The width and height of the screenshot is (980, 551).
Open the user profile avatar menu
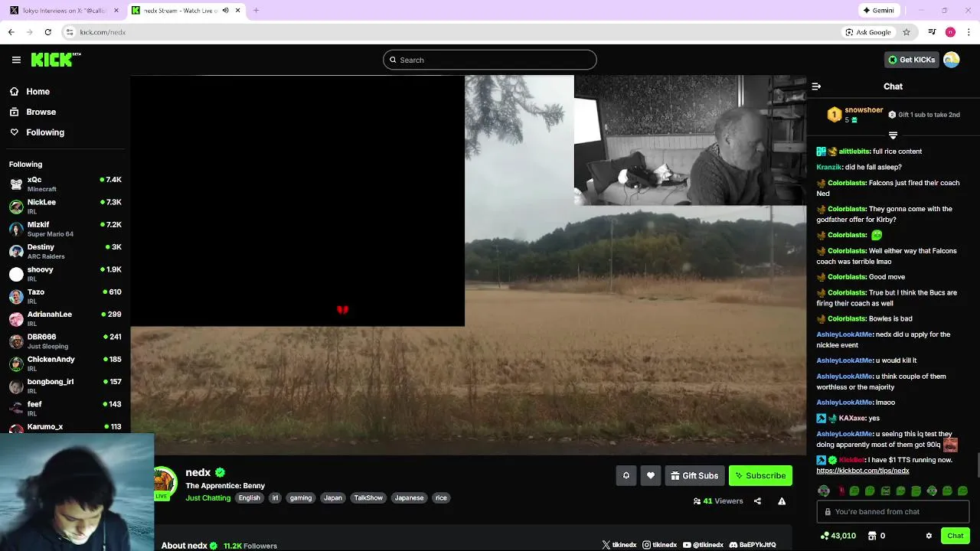click(952, 60)
